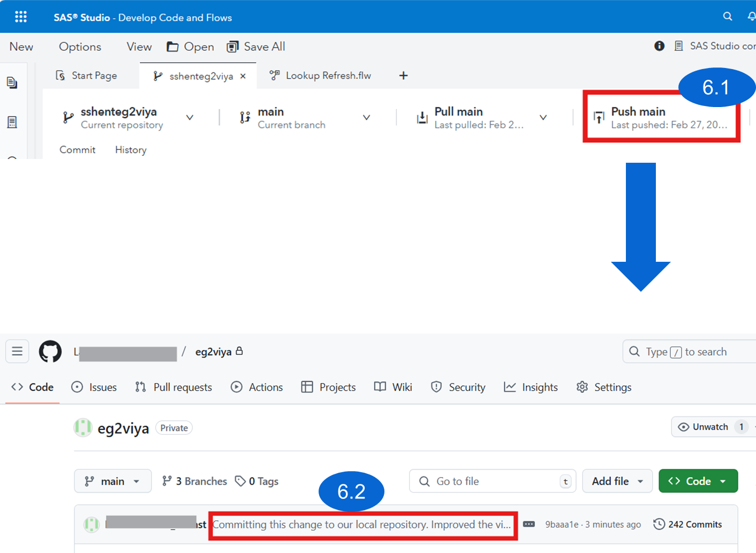View the 242 Commits history
This screenshot has width=756, height=553.
tap(688, 524)
